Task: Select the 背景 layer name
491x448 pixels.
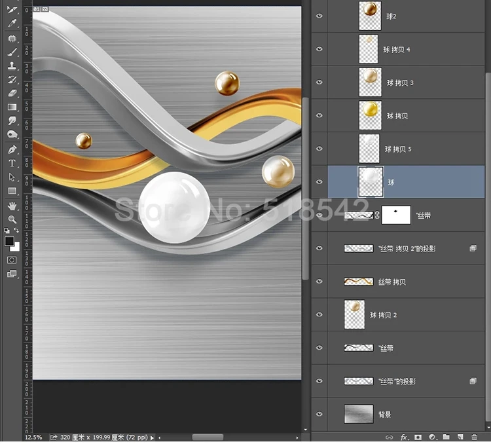Action: 384,415
